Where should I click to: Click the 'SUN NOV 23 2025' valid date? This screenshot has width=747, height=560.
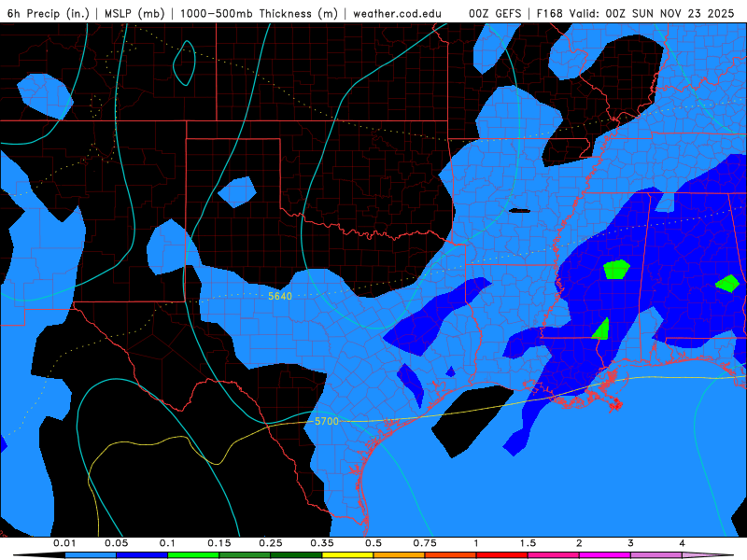pyautogui.click(x=684, y=13)
